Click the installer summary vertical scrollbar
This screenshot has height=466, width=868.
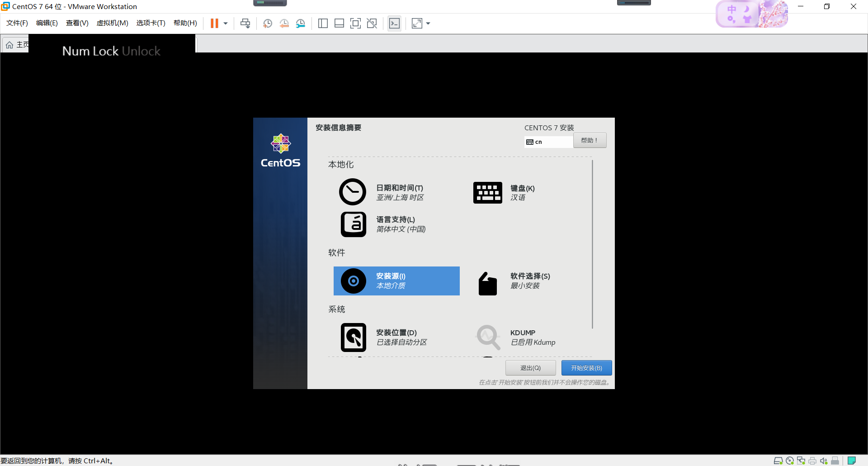click(592, 244)
